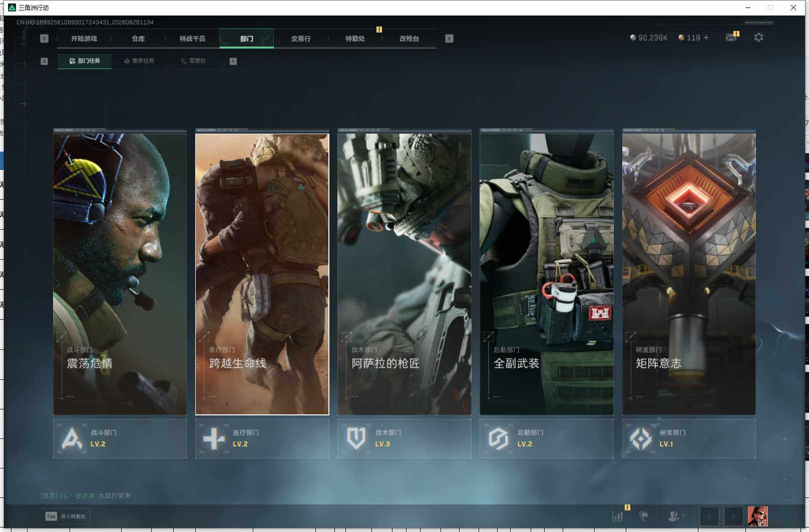
Task: Open the settings gear
Action: (x=758, y=38)
